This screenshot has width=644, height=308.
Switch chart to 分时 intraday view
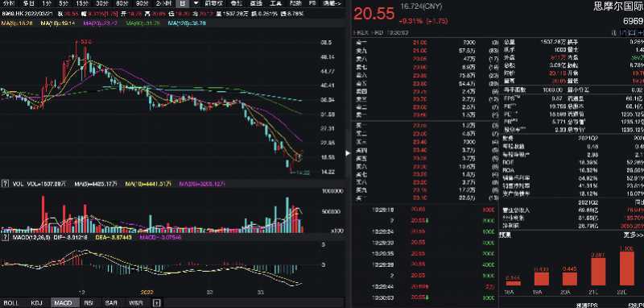8,3
